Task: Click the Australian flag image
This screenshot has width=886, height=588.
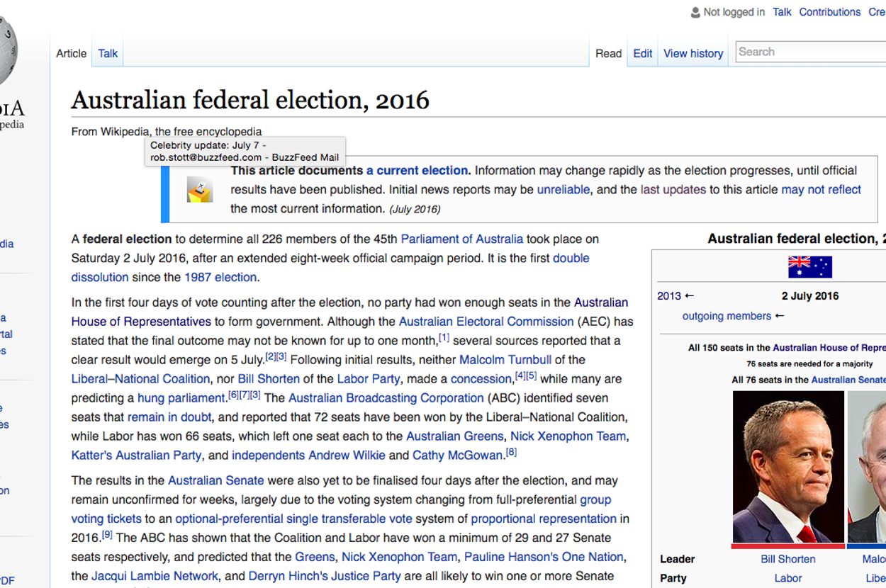Action: tap(809, 267)
